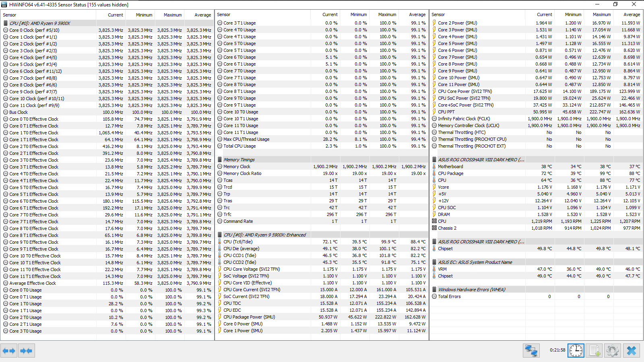Select the CPU Core Voltage (SVI2 TFN) row
This screenshot has height=362, width=644.
point(322,269)
